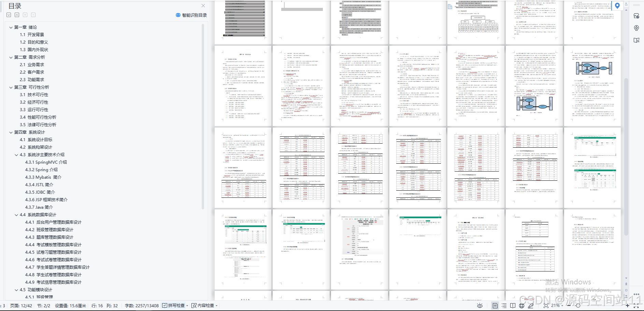Click 设置值: 15.6厘米 status entry
This screenshot has width=644, height=311.
(x=71, y=306)
